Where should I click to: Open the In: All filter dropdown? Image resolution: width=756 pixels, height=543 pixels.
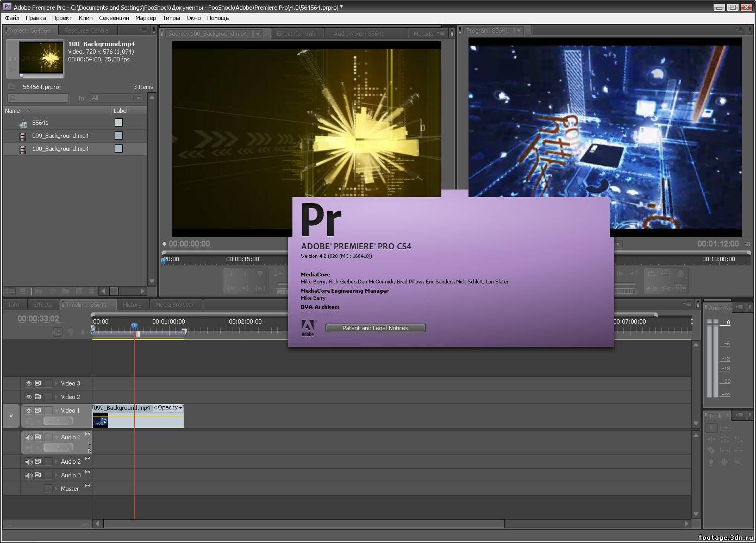click(115, 98)
